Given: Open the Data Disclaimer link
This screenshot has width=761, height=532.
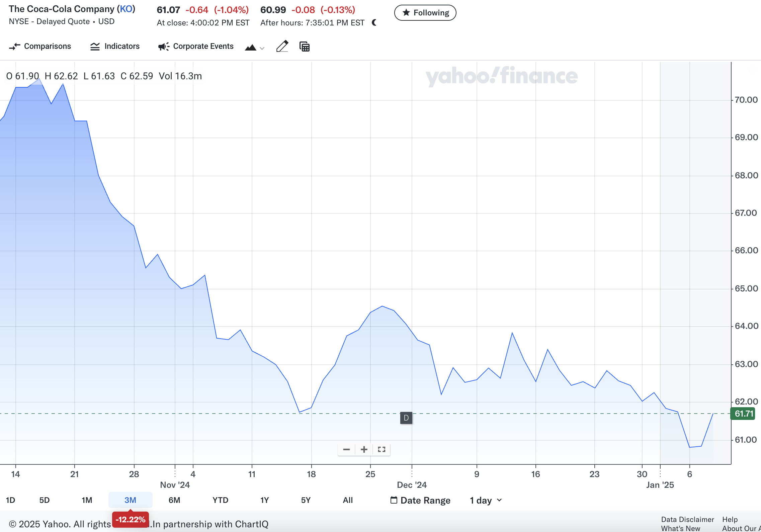Looking at the screenshot, I should [x=687, y=519].
